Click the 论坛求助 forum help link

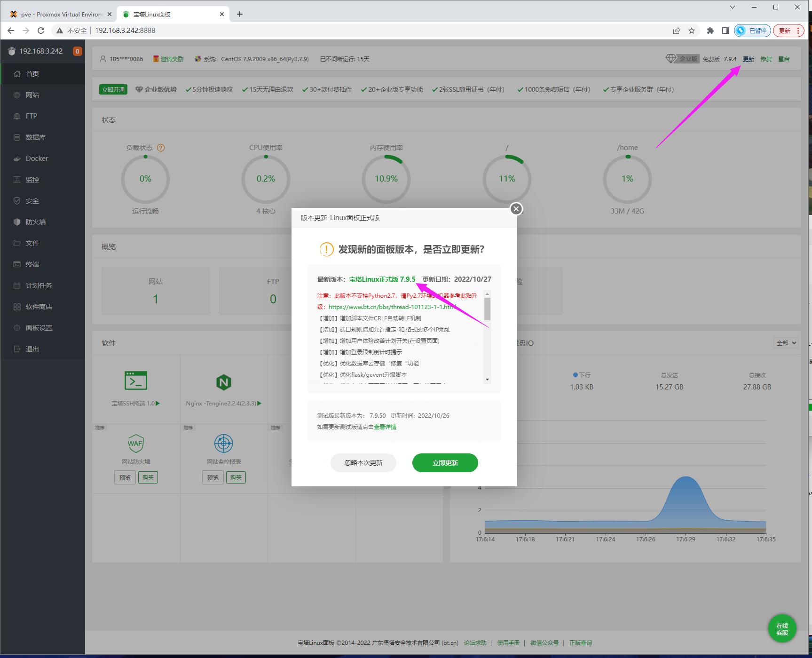[475, 643]
